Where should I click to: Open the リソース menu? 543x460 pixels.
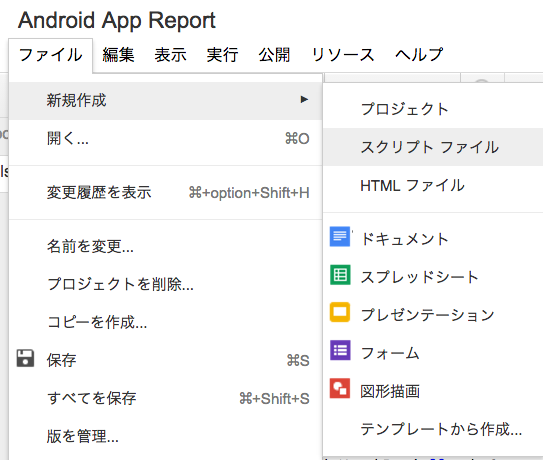click(x=343, y=55)
